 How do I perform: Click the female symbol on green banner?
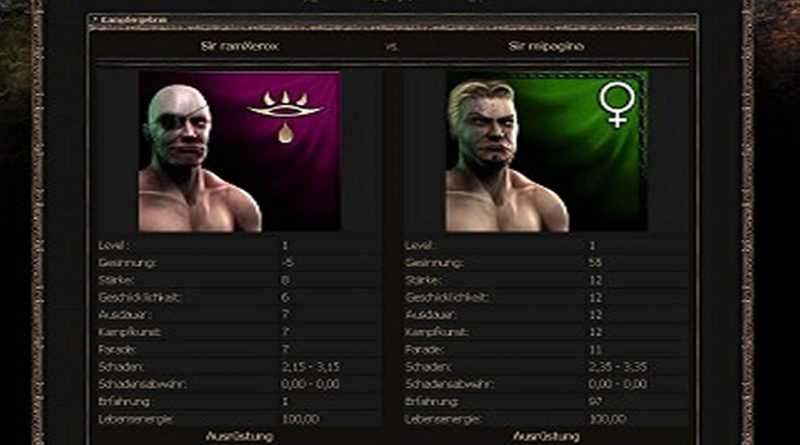[x=617, y=105]
